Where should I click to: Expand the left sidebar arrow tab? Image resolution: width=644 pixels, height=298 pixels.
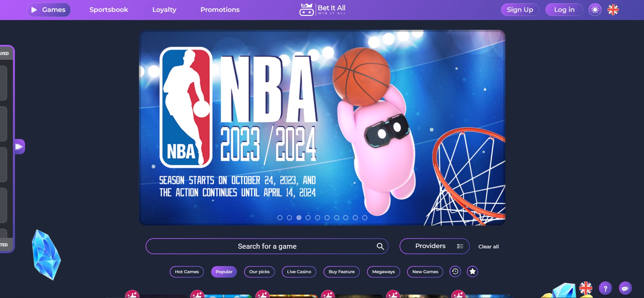[x=19, y=146]
